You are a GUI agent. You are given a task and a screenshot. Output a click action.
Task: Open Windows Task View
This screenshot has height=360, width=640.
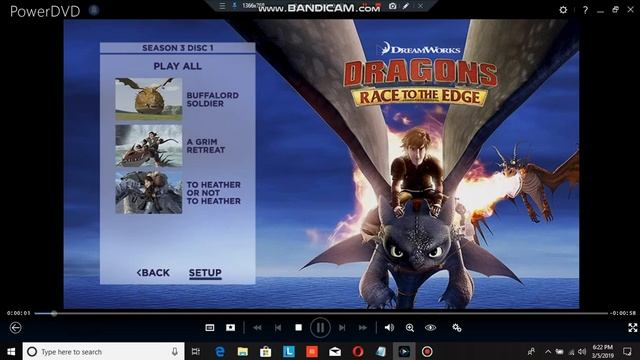coord(196,351)
